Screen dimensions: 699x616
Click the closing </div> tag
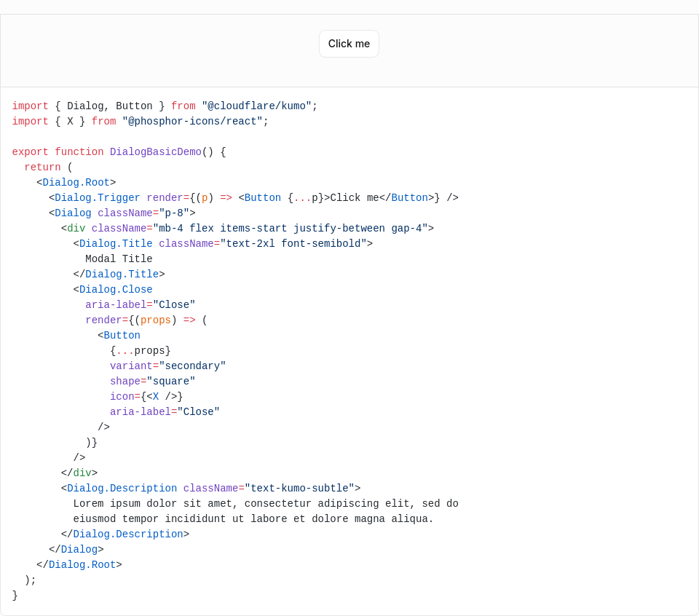pyautogui.click(x=79, y=473)
